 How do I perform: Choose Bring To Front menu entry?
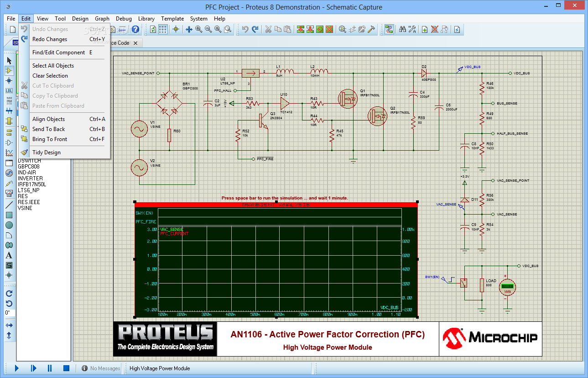pyautogui.click(x=64, y=139)
